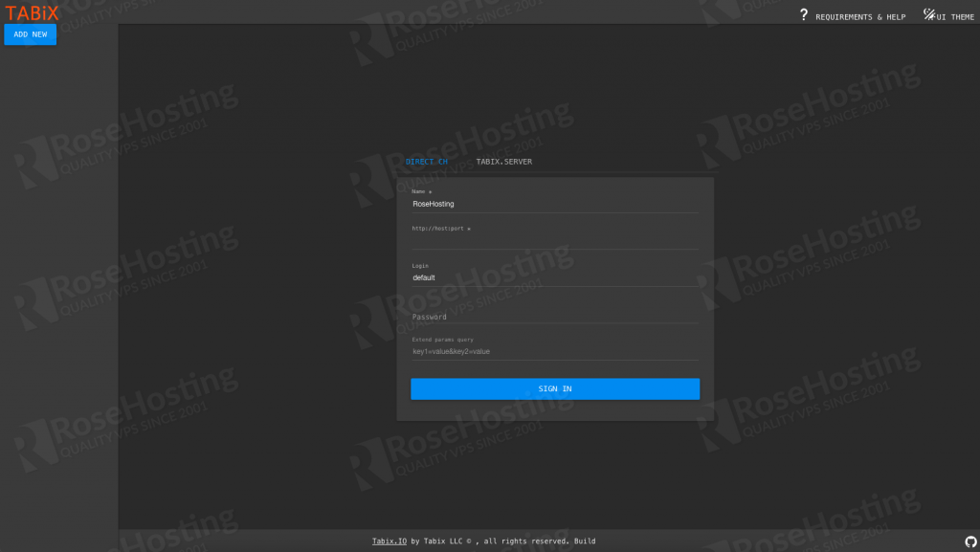Open the Tabix.IO footer link
Screen dimensions: 980x552
390,541
